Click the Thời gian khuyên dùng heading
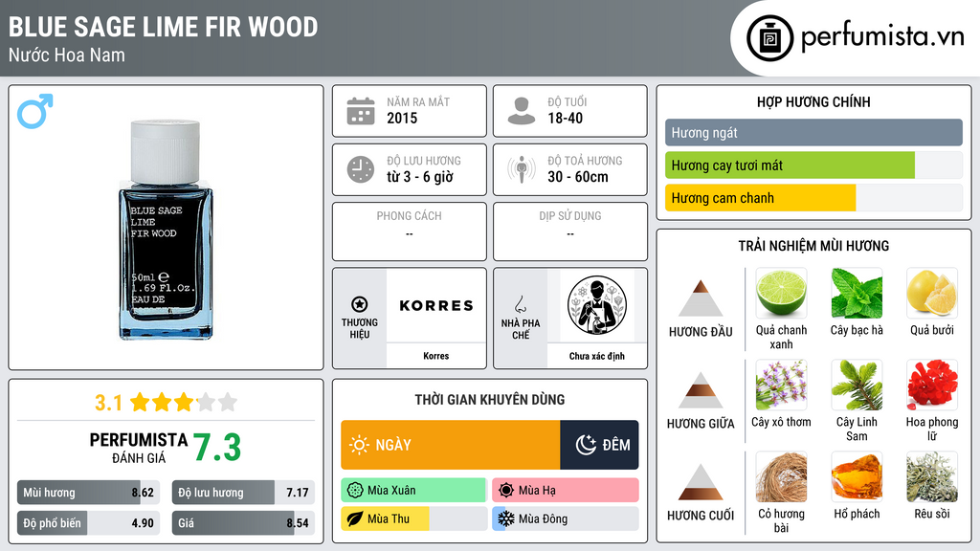The image size is (980, 551). [490, 400]
